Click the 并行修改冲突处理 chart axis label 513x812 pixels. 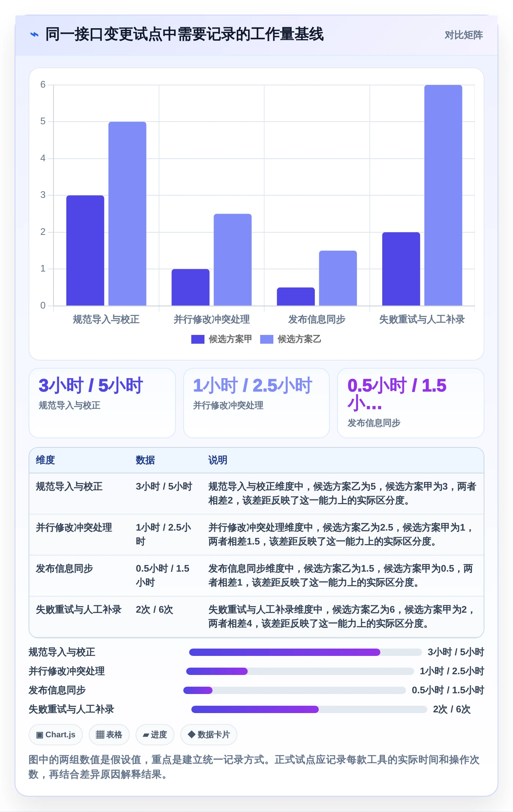click(x=212, y=320)
